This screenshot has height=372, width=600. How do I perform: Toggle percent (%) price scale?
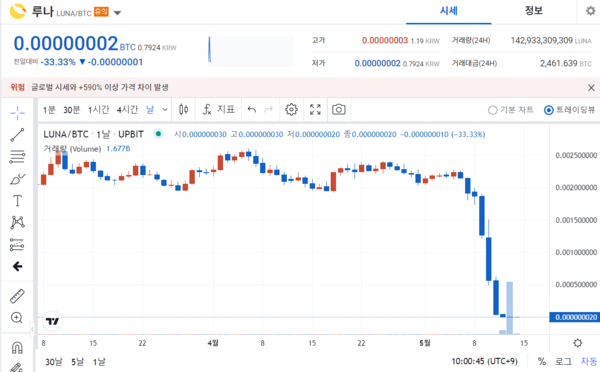(541, 361)
